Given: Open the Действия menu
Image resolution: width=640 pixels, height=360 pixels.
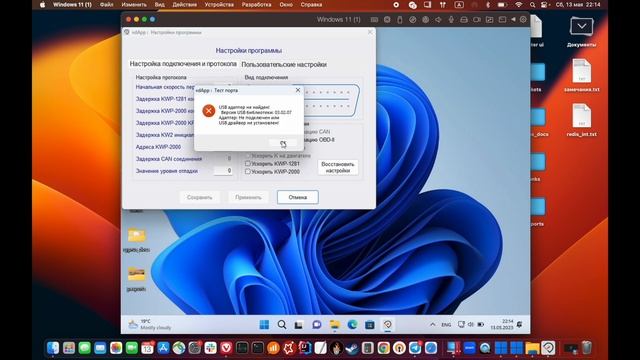Looking at the screenshot, I should 184,5.
